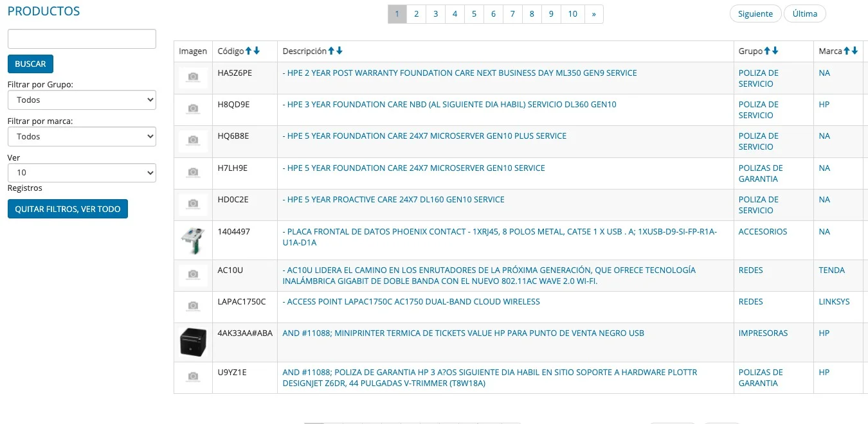
Task: Sort Código column ascending with up arrow
Action: (249, 51)
